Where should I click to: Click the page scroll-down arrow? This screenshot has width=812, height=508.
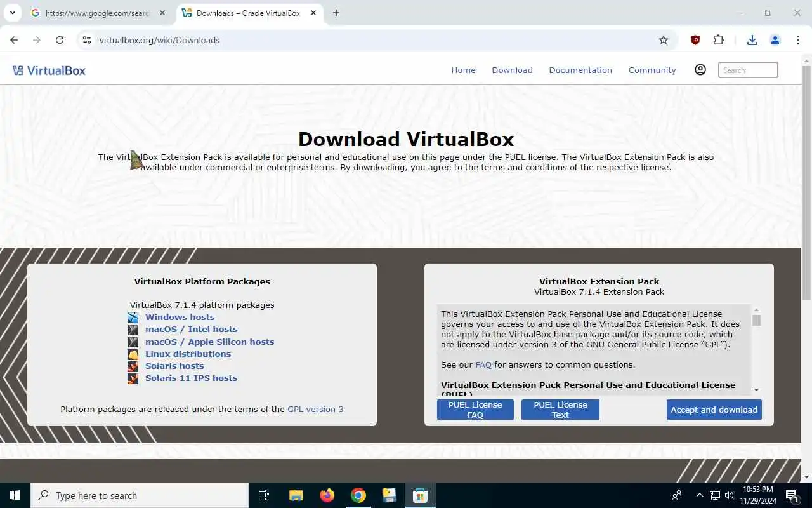coord(806,478)
